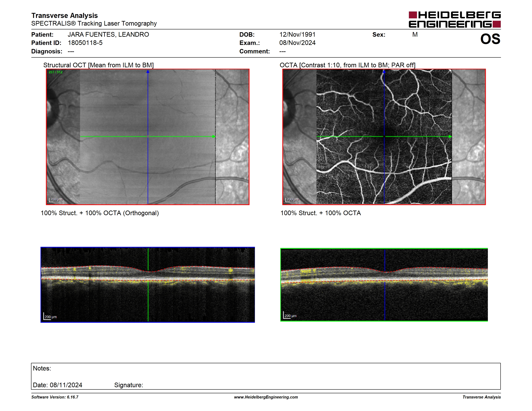Click the Date: 08/11/2024 entry

(x=57, y=385)
